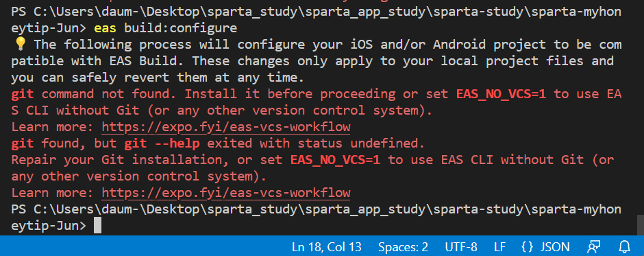Viewport: 644px width, 256px height.
Task: Open notifications bell icon
Action: (624, 247)
